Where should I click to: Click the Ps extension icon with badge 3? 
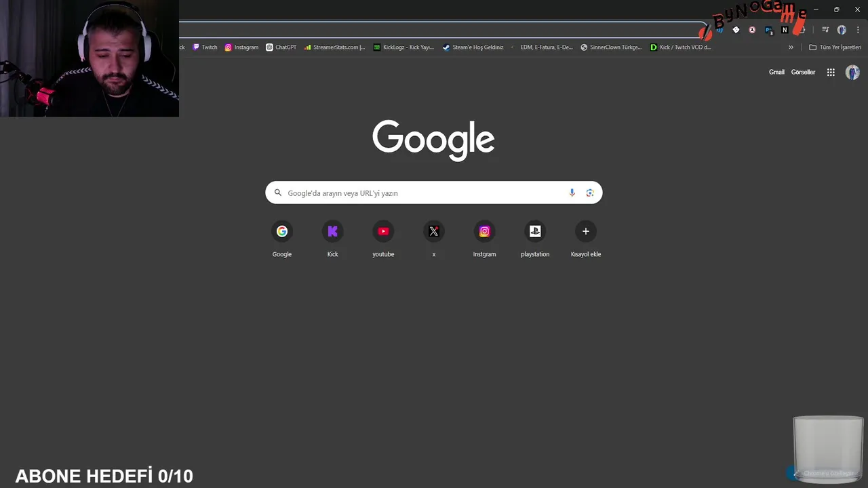point(768,30)
